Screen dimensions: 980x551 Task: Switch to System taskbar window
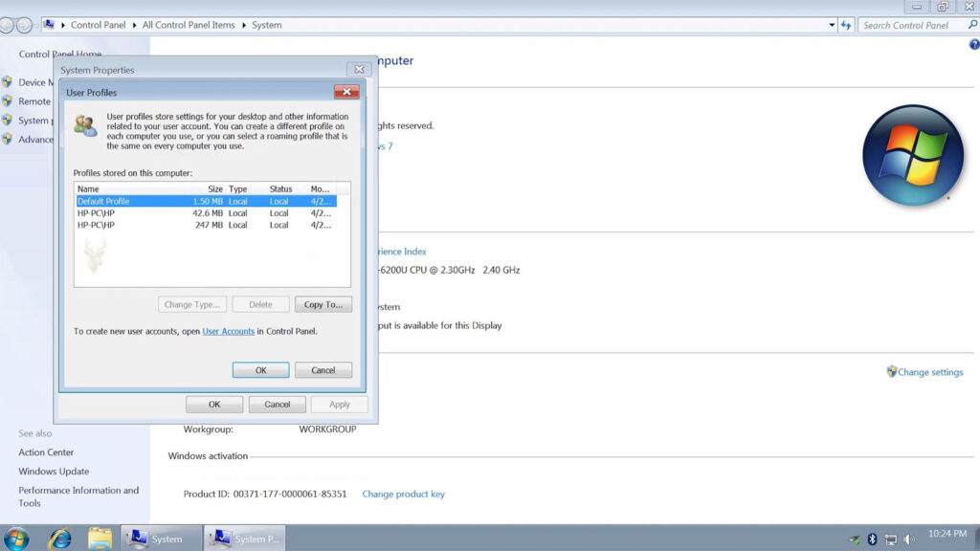(x=161, y=539)
